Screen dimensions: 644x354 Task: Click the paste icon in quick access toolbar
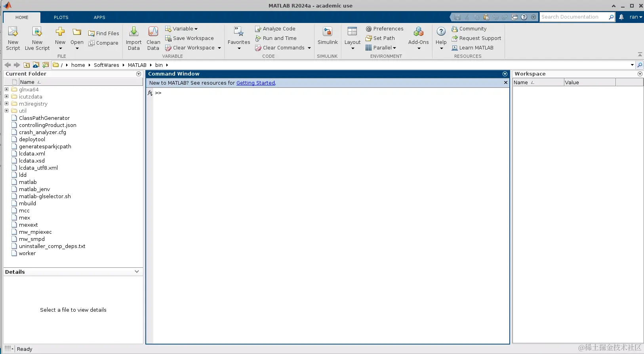(486, 17)
